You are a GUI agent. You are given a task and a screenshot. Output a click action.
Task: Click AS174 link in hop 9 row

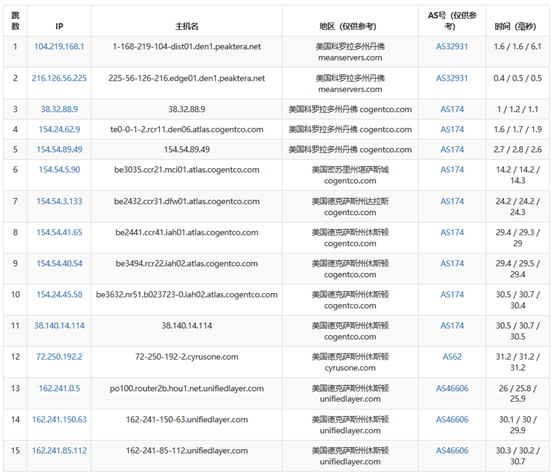(x=452, y=264)
